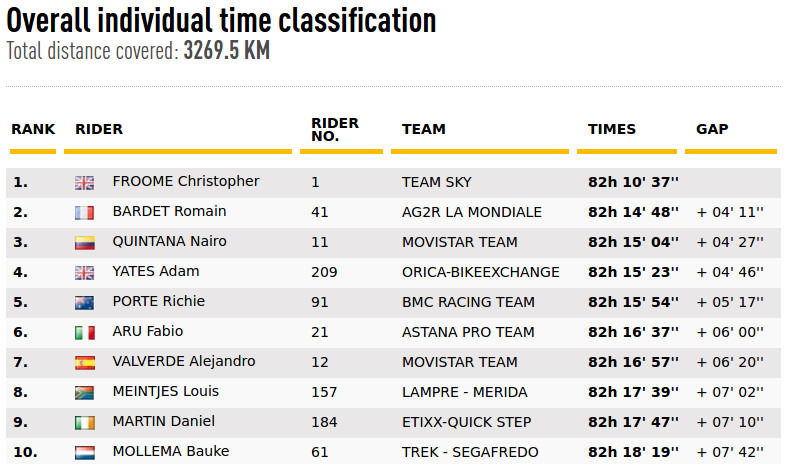Viewport: 786px width, 464px height.
Task: Sort by the RIDER column header
Action: (99, 129)
